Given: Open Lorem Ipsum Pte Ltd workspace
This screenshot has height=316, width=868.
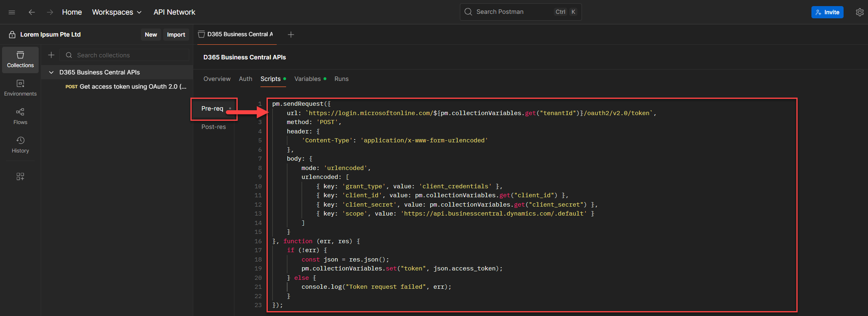Looking at the screenshot, I should pyautogui.click(x=50, y=35).
